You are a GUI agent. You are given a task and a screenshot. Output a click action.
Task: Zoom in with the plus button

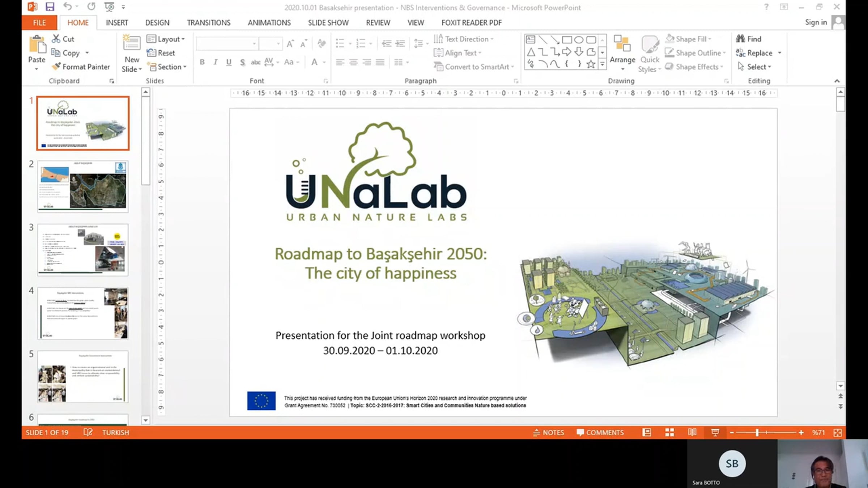click(x=801, y=432)
